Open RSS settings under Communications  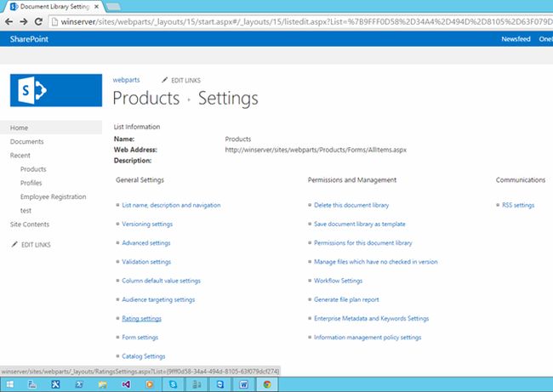518,205
